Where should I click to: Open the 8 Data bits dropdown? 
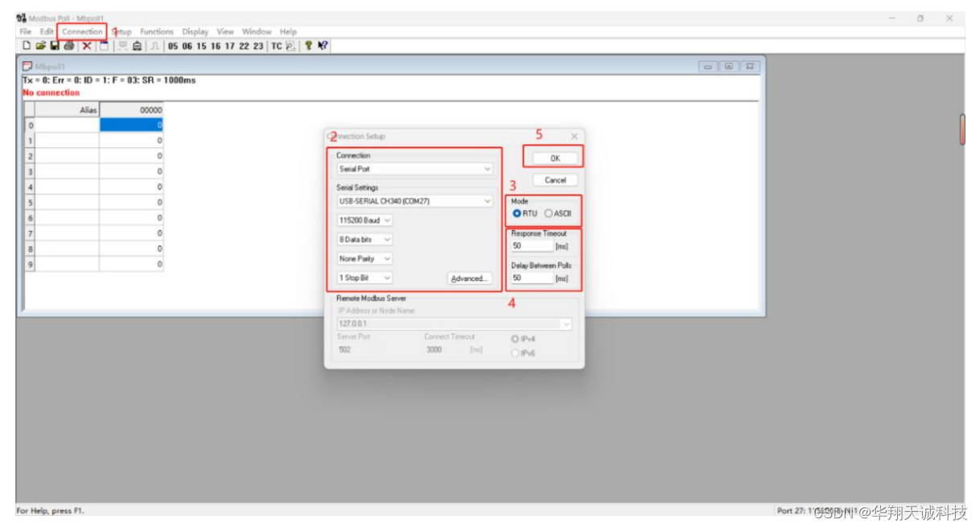pyautogui.click(x=365, y=239)
